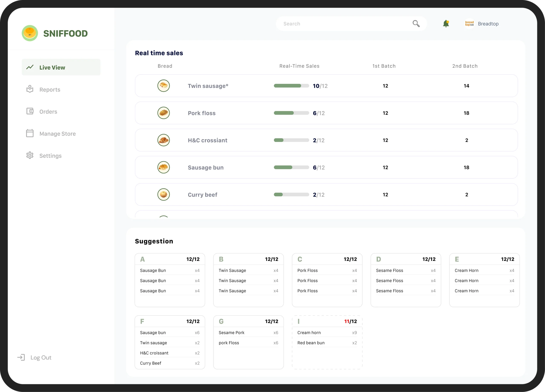Click the Breadtop profile logo
The image size is (545, 392).
point(469,24)
